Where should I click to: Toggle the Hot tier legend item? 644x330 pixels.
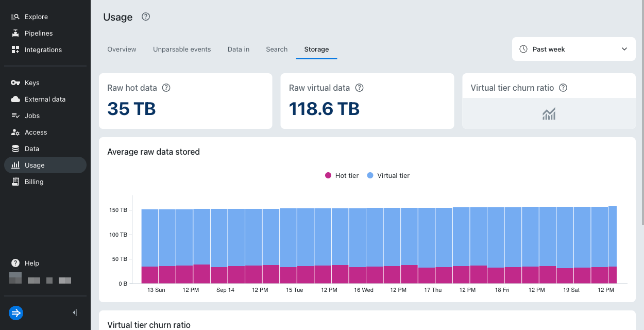click(x=342, y=175)
